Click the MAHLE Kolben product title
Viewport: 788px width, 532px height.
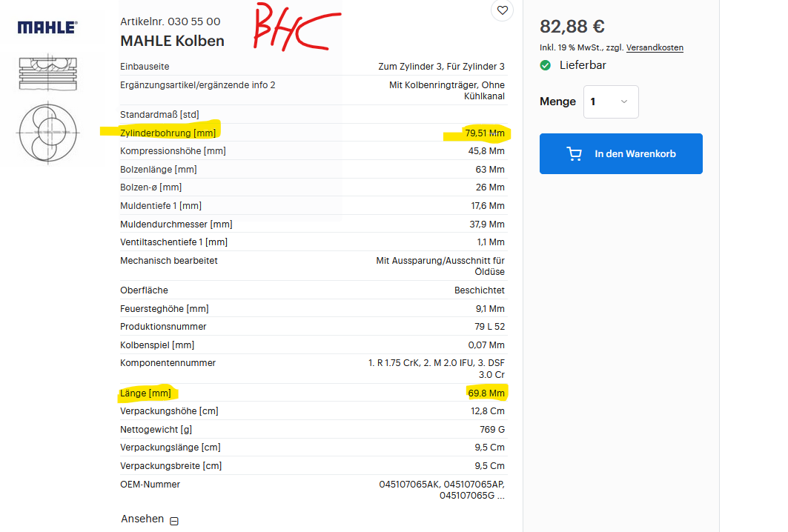click(172, 41)
